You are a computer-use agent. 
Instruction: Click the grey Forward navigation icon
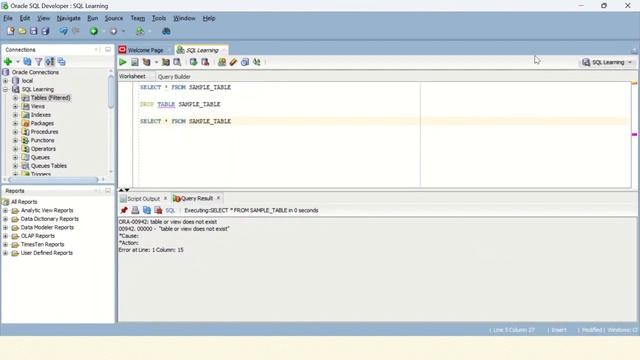coord(113,31)
